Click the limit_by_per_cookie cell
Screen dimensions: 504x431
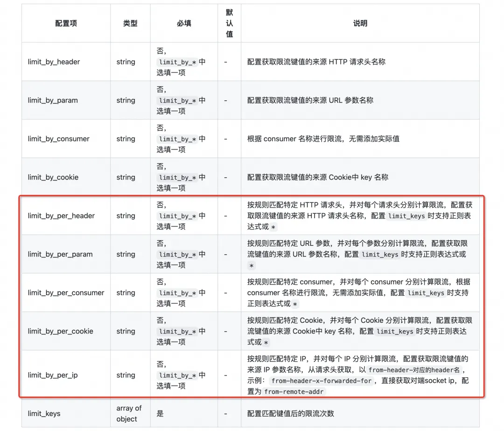click(61, 331)
